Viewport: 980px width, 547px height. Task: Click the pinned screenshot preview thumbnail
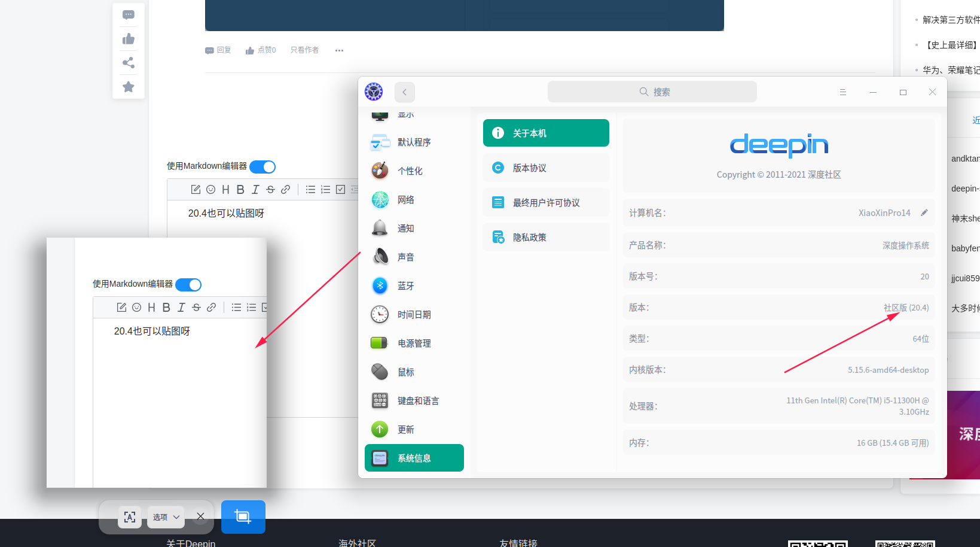tap(157, 363)
